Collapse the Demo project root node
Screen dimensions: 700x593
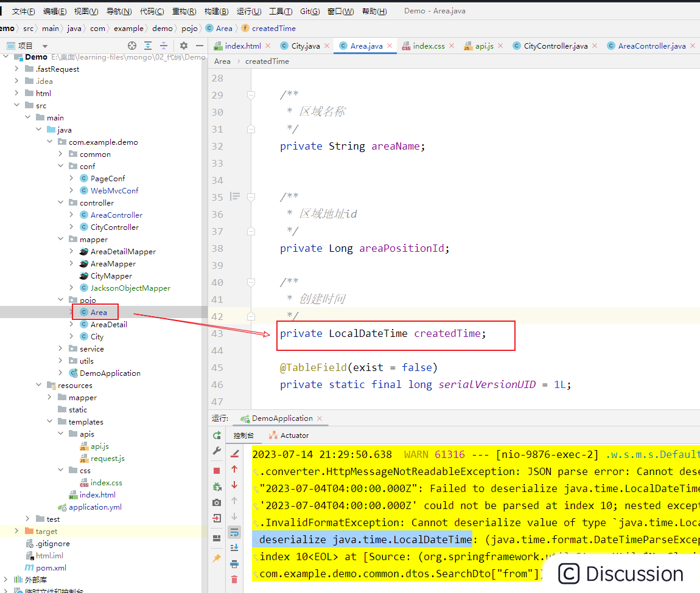click(6, 57)
